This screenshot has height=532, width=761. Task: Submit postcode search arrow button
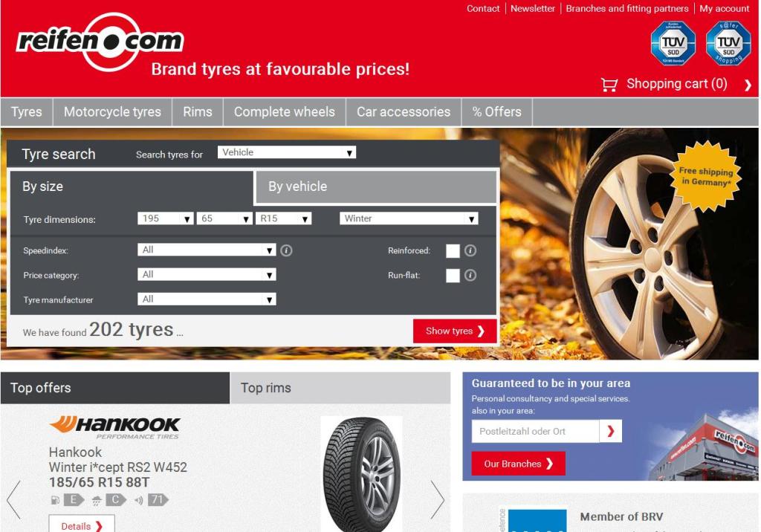pos(611,431)
